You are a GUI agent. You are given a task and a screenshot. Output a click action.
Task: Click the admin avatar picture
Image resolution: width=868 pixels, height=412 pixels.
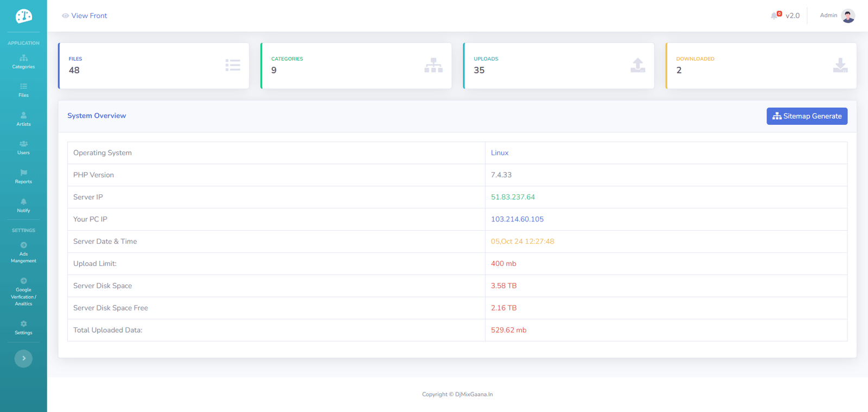point(848,16)
